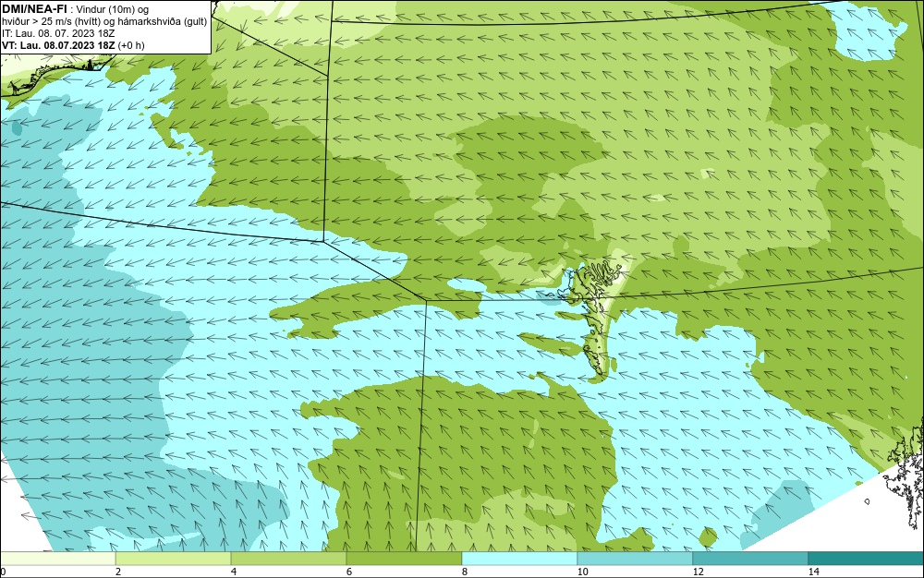Click the tiny island outline near the white corner
924x578 pixels.
(867, 501)
